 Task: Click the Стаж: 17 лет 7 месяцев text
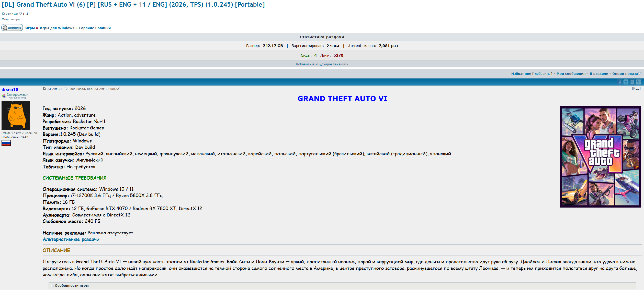pos(19,133)
